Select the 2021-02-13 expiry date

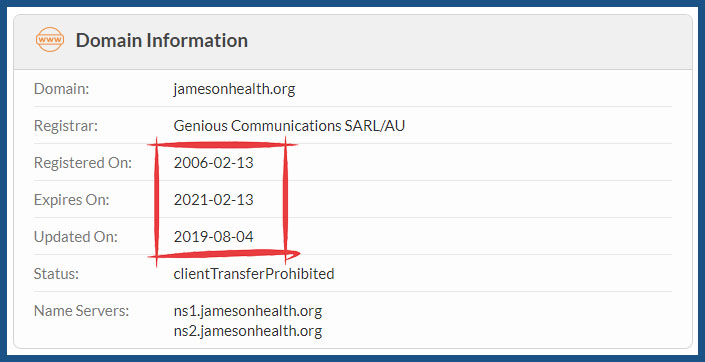click(x=214, y=199)
